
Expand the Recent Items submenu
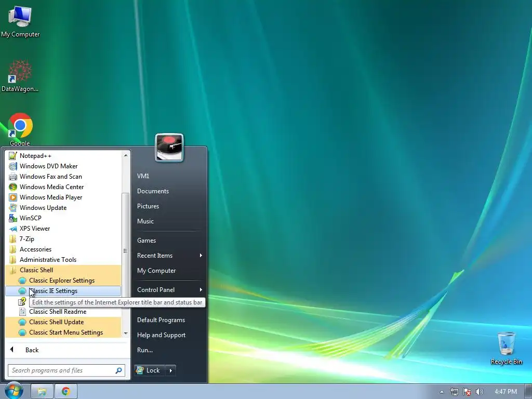(x=169, y=256)
